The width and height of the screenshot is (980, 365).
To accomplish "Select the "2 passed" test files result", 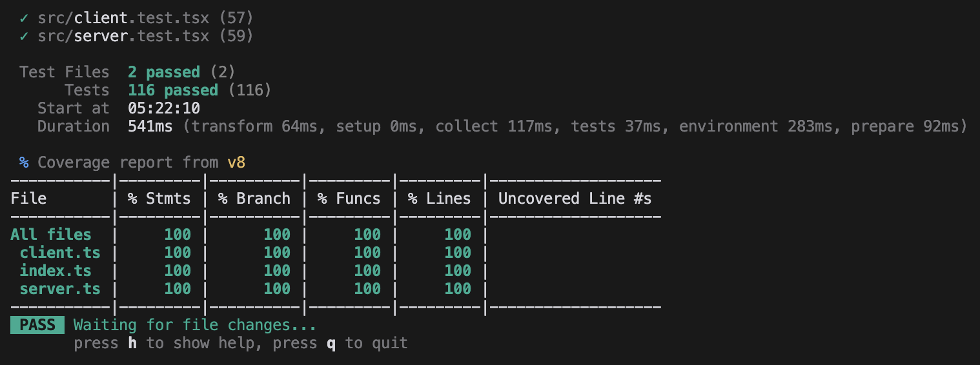I will [164, 72].
